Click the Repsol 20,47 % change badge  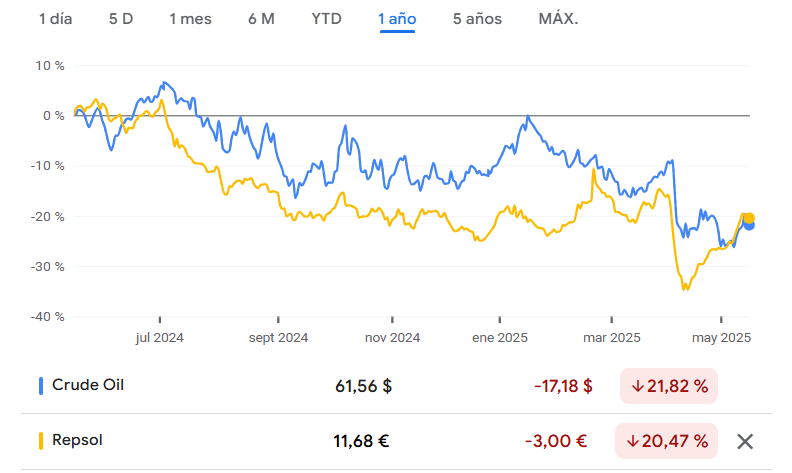pos(669,441)
